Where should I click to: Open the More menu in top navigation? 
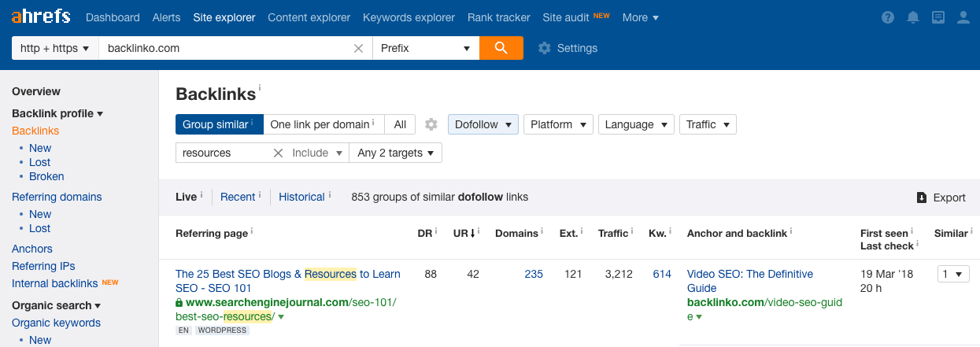tap(641, 17)
